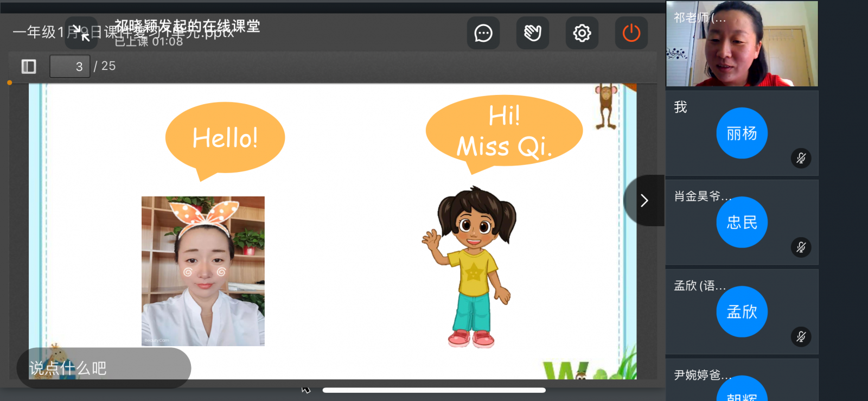Click the white home indicator bar
This screenshot has height=401, width=868.
[x=433, y=390]
